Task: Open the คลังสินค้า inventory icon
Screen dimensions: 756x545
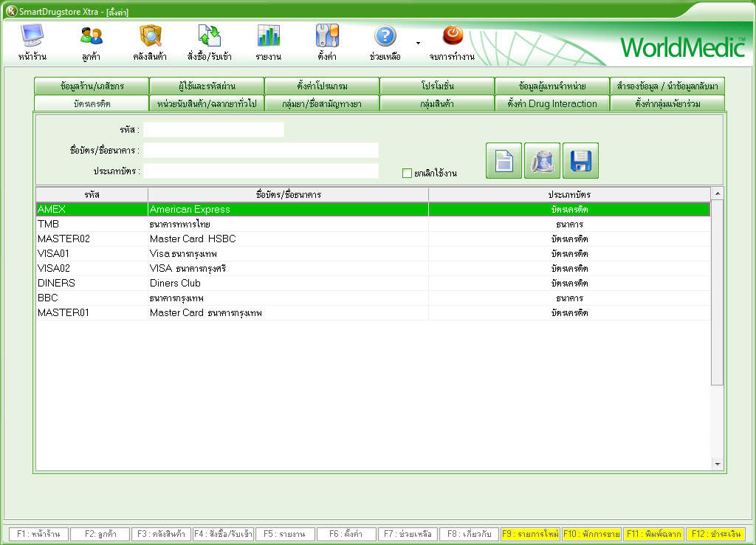Action: [150, 36]
